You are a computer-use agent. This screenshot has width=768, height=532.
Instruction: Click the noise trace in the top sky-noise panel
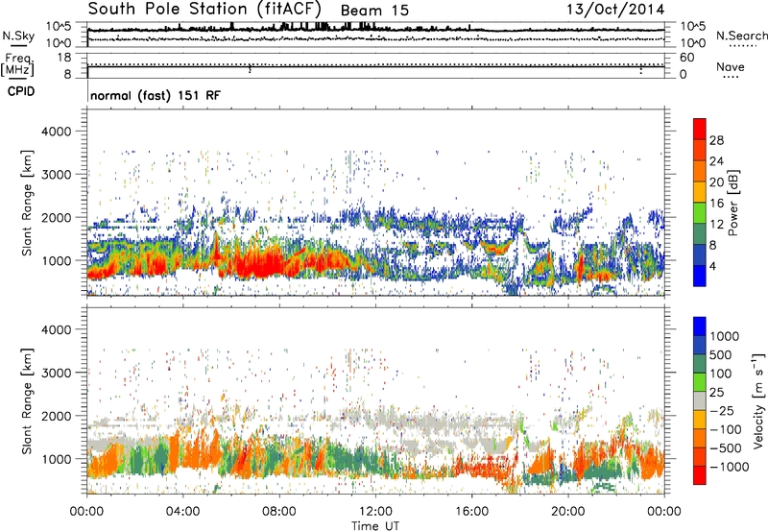pos(375,30)
